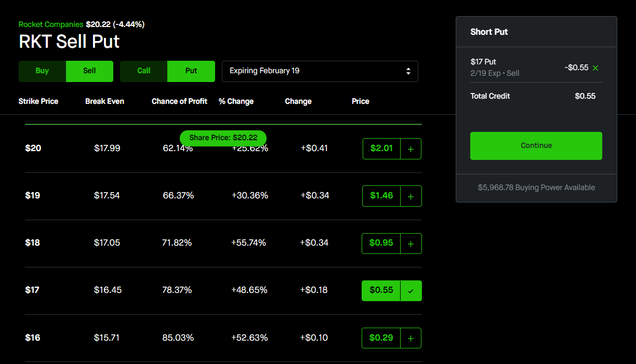This screenshot has width=636, height=364.
Task: Click change value +$0.41
Action: pyautogui.click(x=314, y=149)
